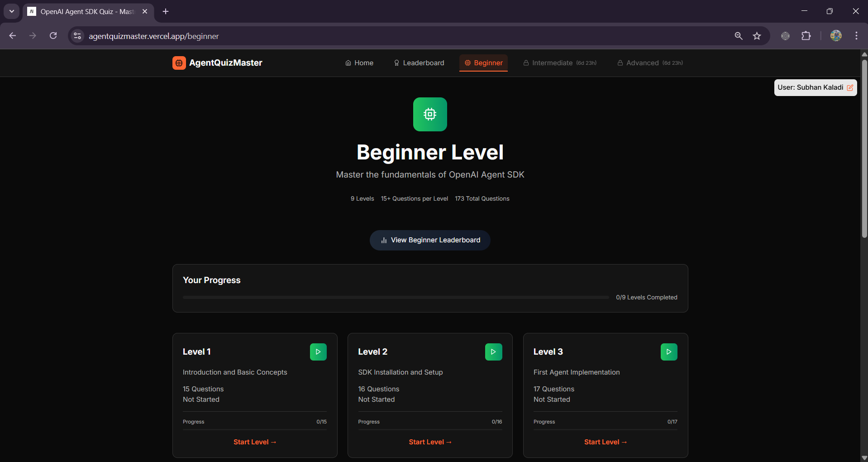Click the 'Level 3' card title

pyautogui.click(x=548, y=352)
